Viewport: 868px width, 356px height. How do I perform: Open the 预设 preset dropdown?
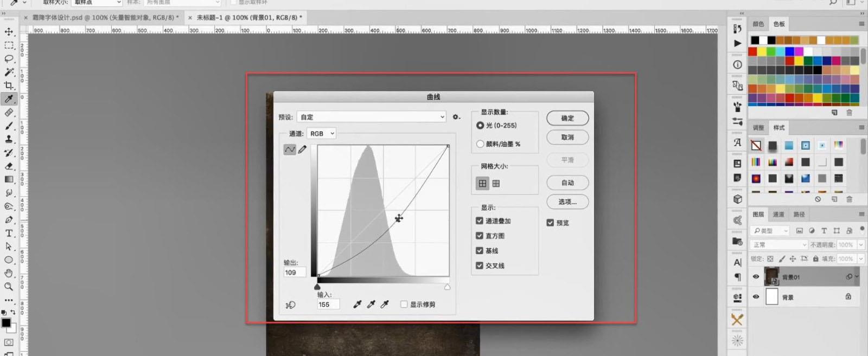pos(372,117)
